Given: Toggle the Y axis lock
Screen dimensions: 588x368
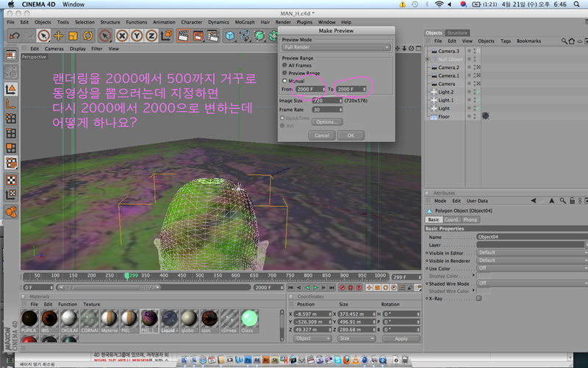Looking at the screenshot, I should 137,35.
